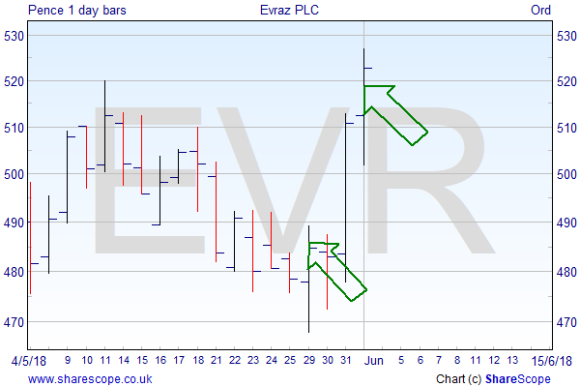The image size is (580, 387).
Task: Select date label '12' after Jun
Action: click(x=494, y=360)
